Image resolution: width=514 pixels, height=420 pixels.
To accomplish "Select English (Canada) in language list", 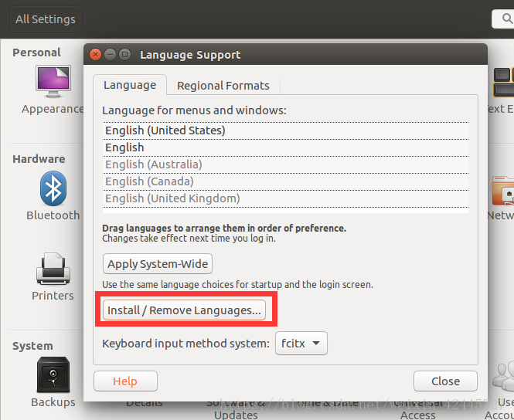I will pos(285,181).
